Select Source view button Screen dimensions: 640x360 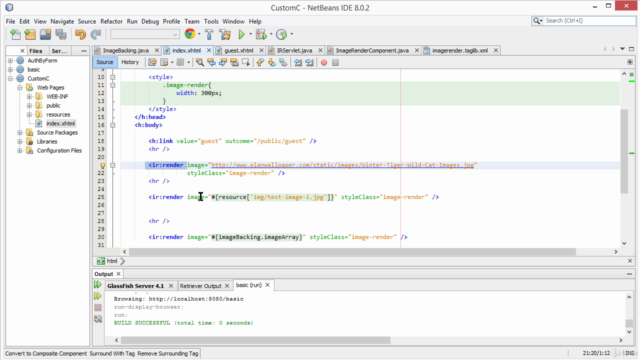[104, 62]
